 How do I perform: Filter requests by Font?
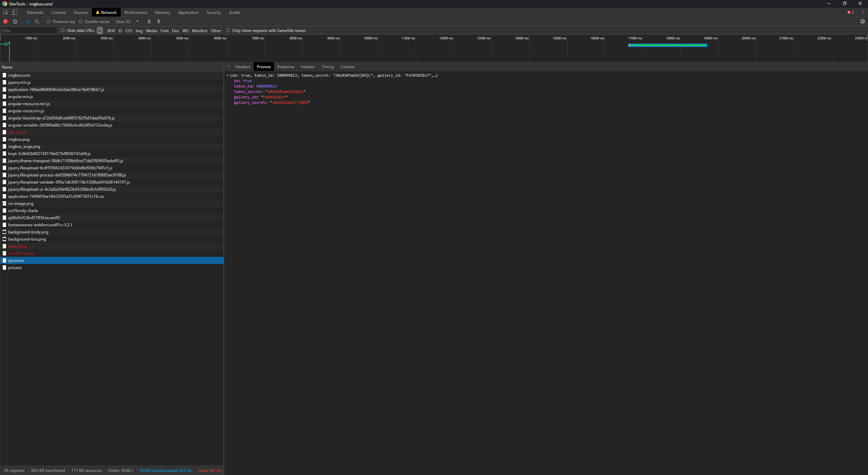pyautogui.click(x=165, y=31)
